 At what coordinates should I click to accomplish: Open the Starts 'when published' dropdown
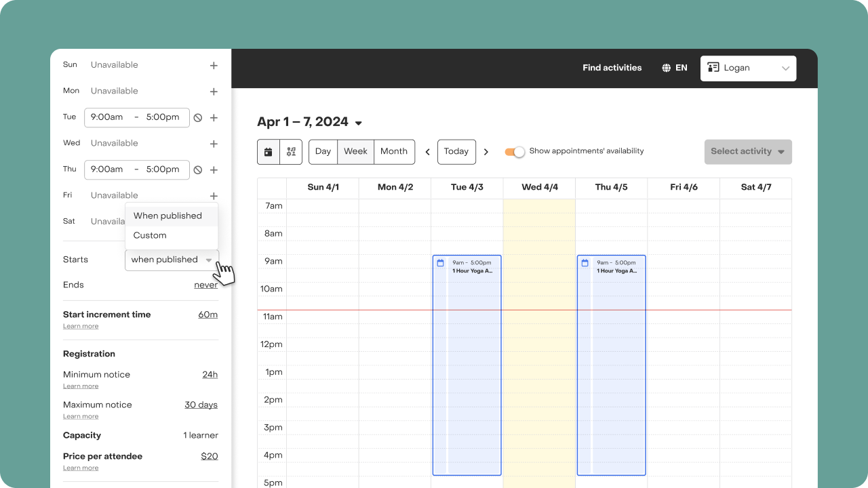click(x=172, y=260)
